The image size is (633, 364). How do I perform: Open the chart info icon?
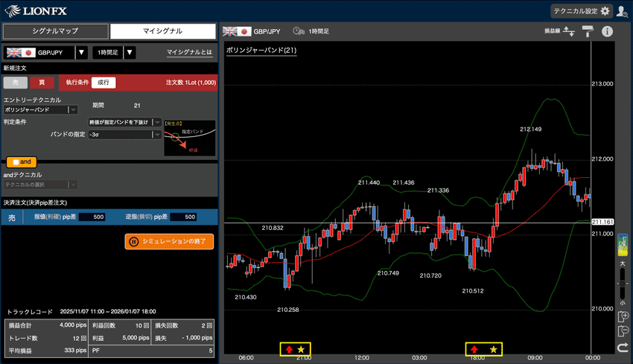607,31
